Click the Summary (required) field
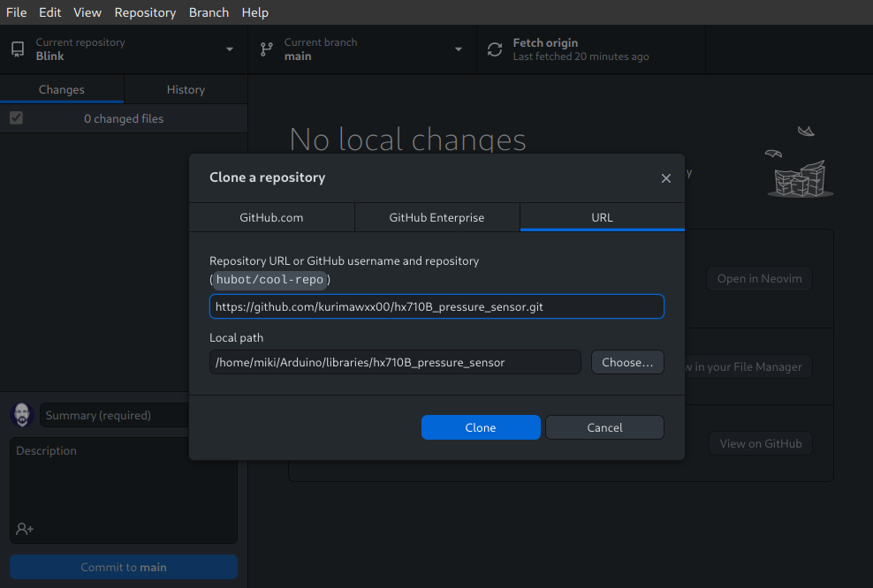The width and height of the screenshot is (873, 588). [114, 415]
